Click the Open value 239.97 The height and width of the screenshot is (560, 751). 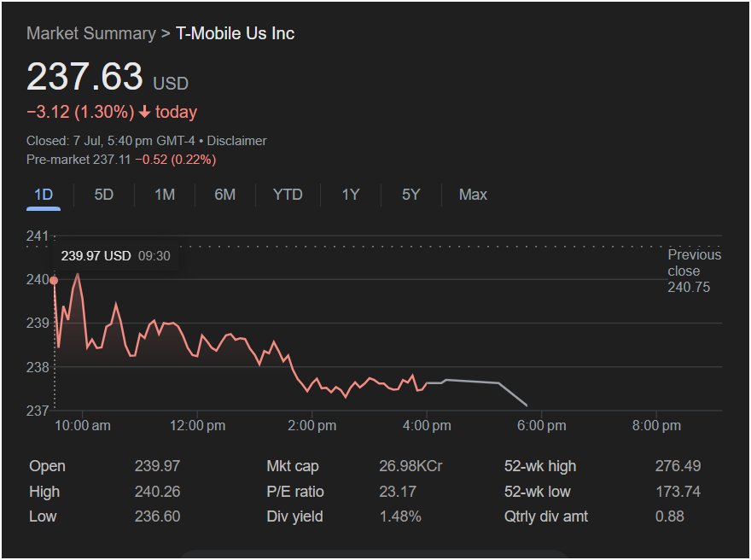(157, 466)
